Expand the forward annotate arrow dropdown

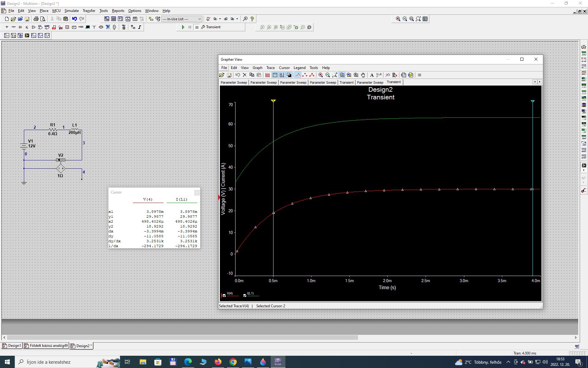click(x=237, y=19)
